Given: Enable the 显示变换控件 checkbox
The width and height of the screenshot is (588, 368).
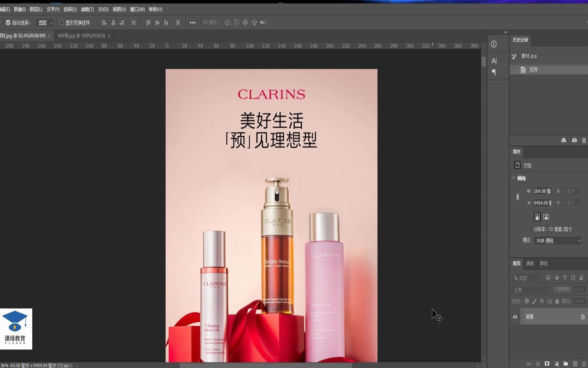Looking at the screenshot, I should point(62,23).
